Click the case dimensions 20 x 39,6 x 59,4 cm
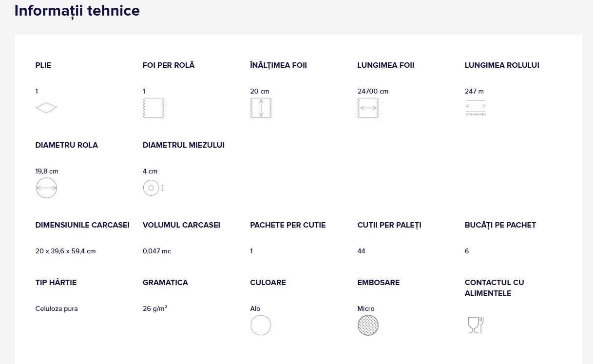The width and height of the screenshot is (593, 364). pos(65,251)
